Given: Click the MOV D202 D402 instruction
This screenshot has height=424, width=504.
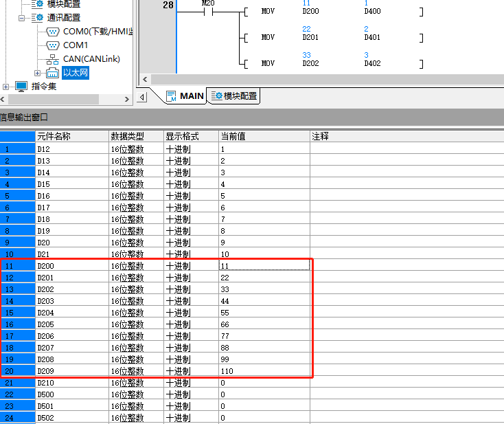Looking at the screenshot, I should click(333, 64).
